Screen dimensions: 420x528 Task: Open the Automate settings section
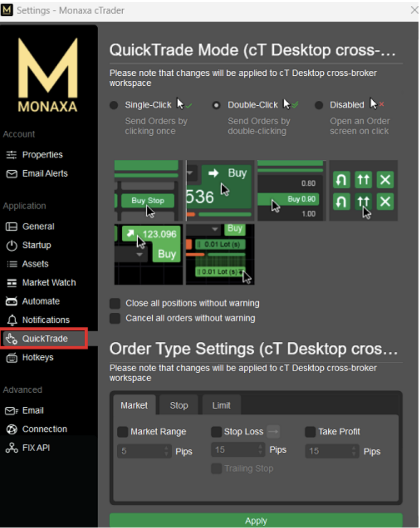click(41, 301)
